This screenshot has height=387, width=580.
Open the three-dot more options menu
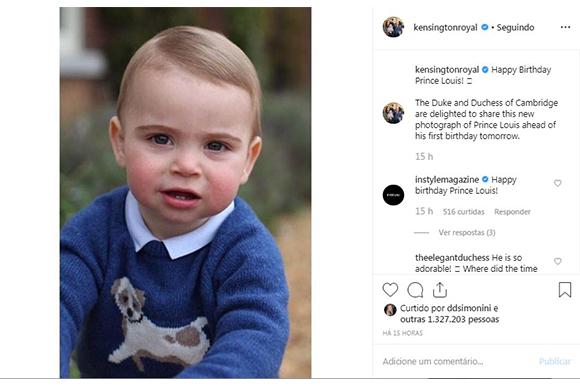click(565, 27)
